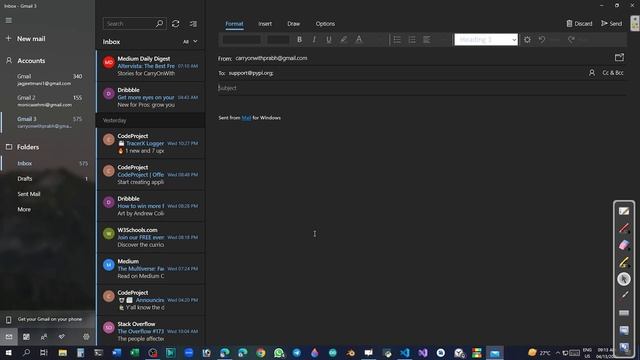Switch to Mail via bottom envelope icon
This screenshot has height=360, width=640.
(x=9, y=337)
